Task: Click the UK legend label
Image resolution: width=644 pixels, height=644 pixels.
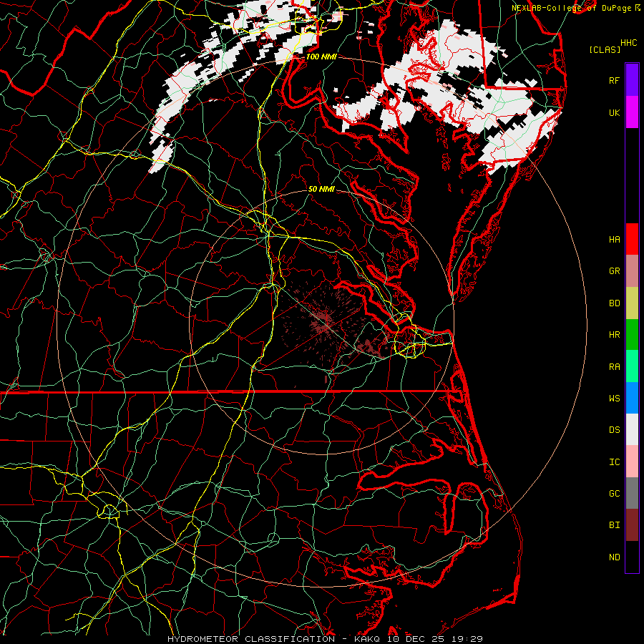Action: tap(615, 112)
